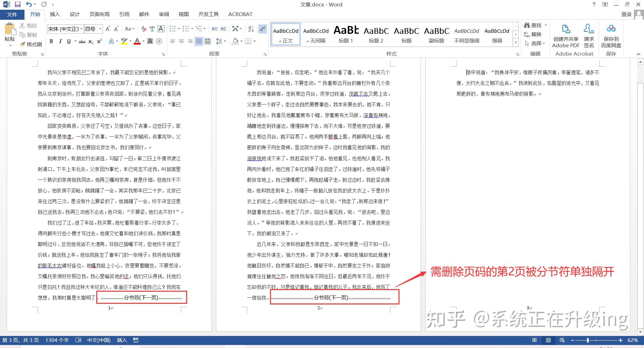Click the Request Signature (请求签名) icon
The image size is (644, 348).
click(x=589, y=36)
